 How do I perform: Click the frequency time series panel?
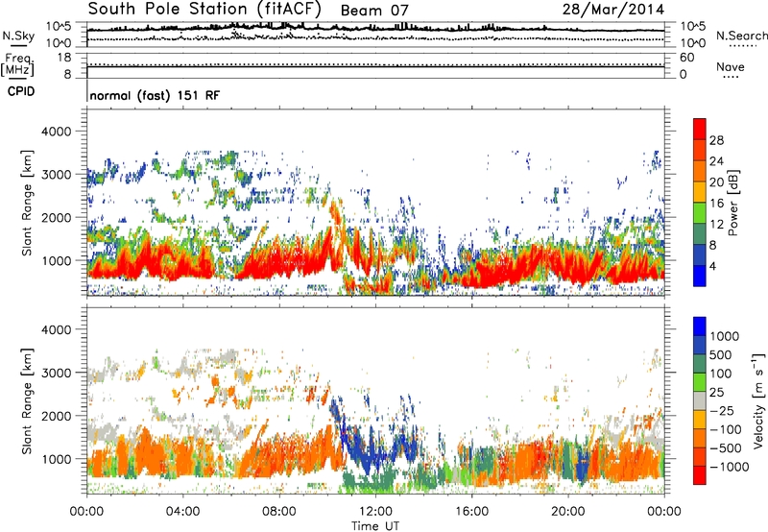click(x=375, y=66)
